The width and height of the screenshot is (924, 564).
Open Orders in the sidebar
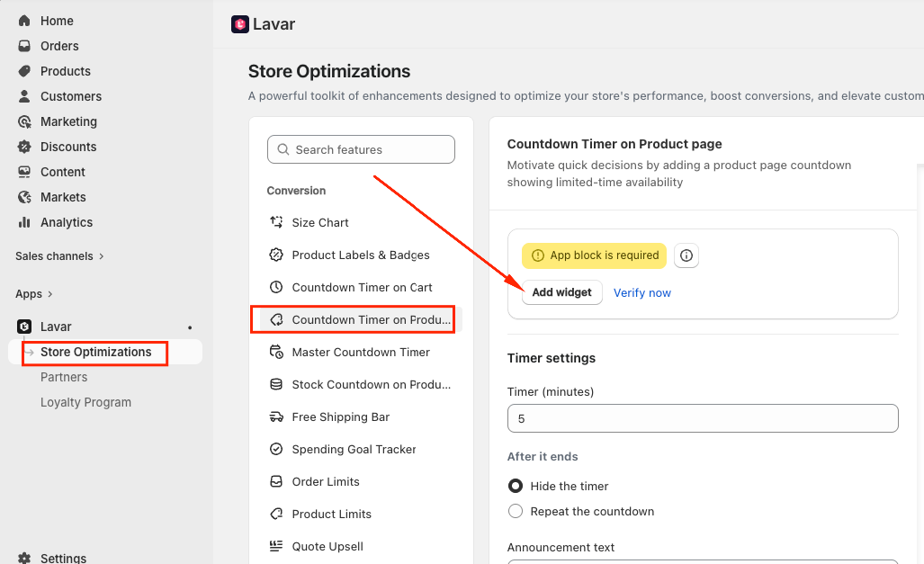[x=58, y=46]
